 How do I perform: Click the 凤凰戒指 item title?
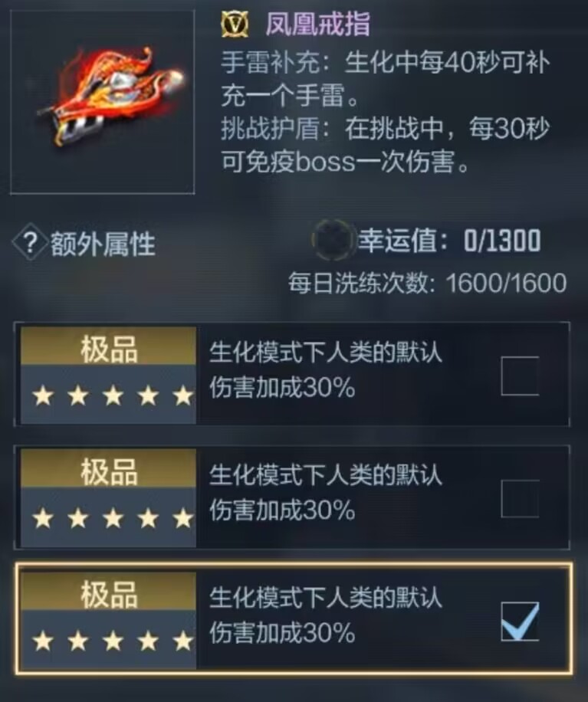[317, 25]
